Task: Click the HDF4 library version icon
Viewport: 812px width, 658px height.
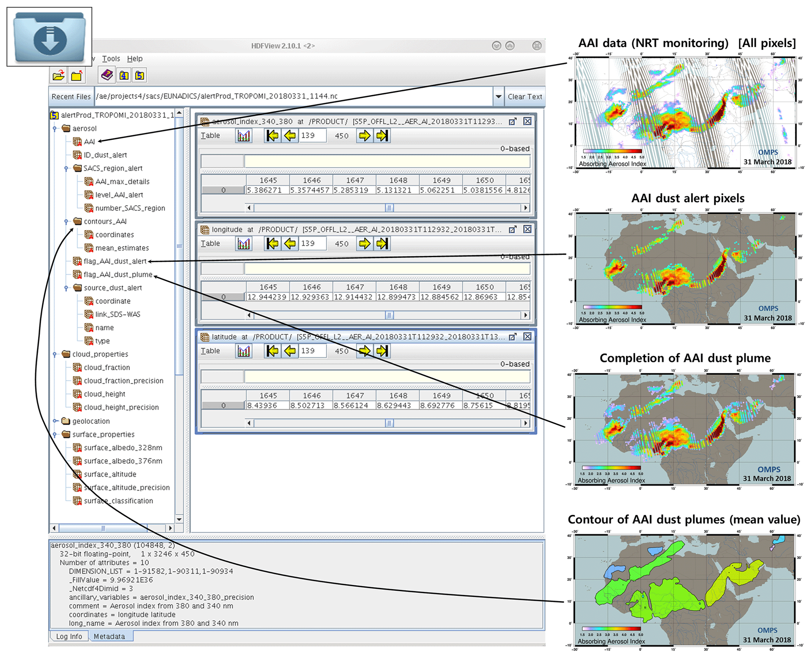Action: click(x=124, y=75)
